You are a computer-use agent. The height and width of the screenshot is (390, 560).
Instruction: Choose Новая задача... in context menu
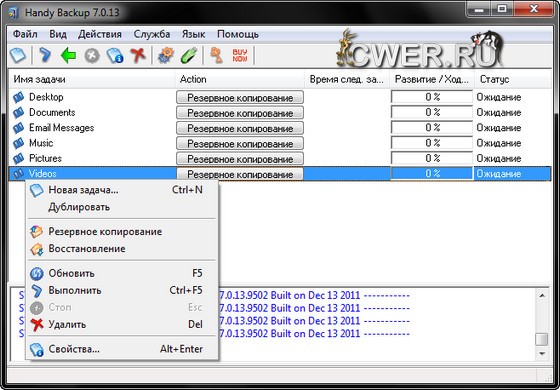[122, 190]
